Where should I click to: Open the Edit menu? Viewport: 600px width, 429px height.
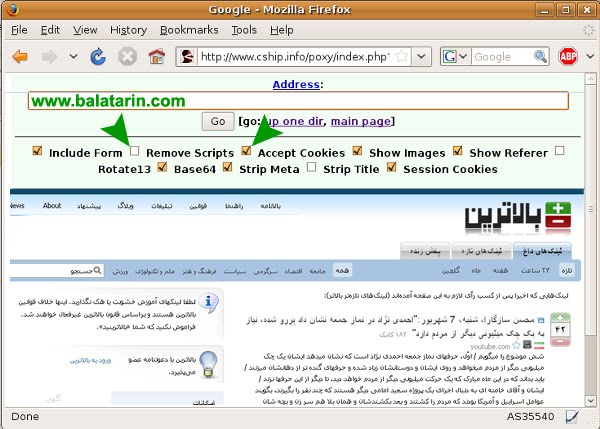point(50,30)
